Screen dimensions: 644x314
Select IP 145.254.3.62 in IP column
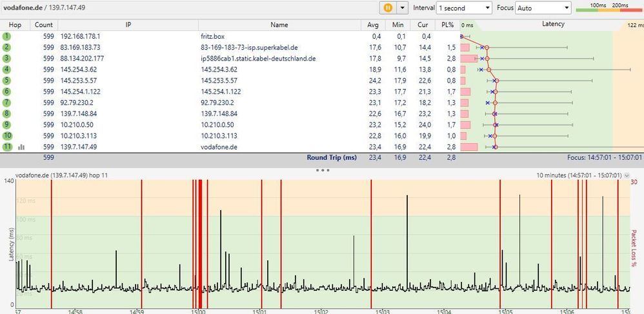tap(79, 70)
